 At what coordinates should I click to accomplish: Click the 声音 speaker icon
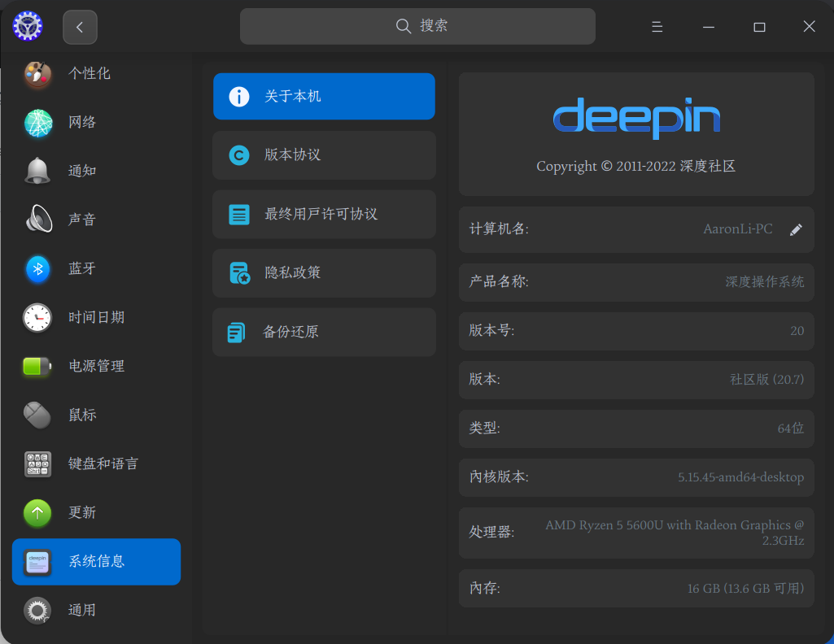37,220
